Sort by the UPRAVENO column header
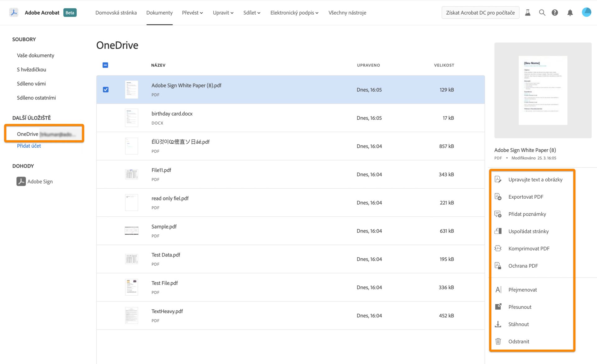The height and width of the screenshot is (364, 597). click(368, 65)
